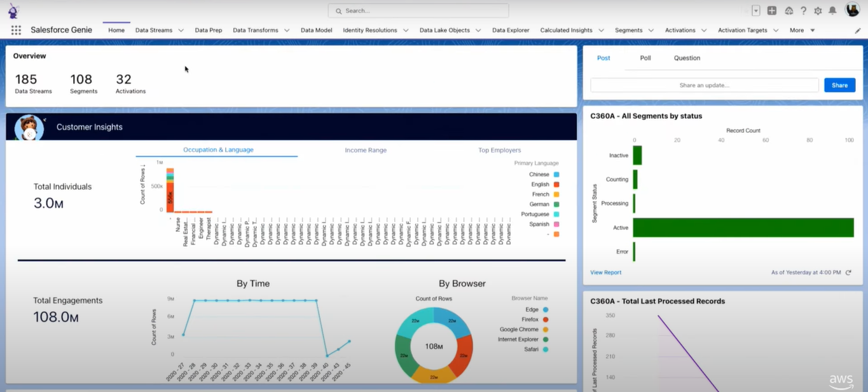The image size is (868, 392).
Task: Refresh the All Segments by status chart
Action: 848,273
